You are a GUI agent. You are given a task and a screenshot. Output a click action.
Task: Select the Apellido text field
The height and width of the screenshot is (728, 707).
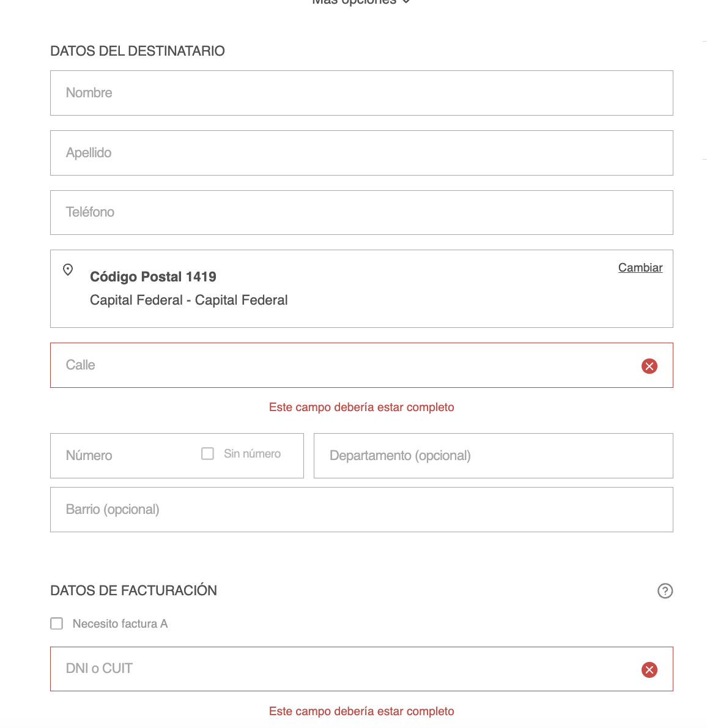click(x=361, y=153)
